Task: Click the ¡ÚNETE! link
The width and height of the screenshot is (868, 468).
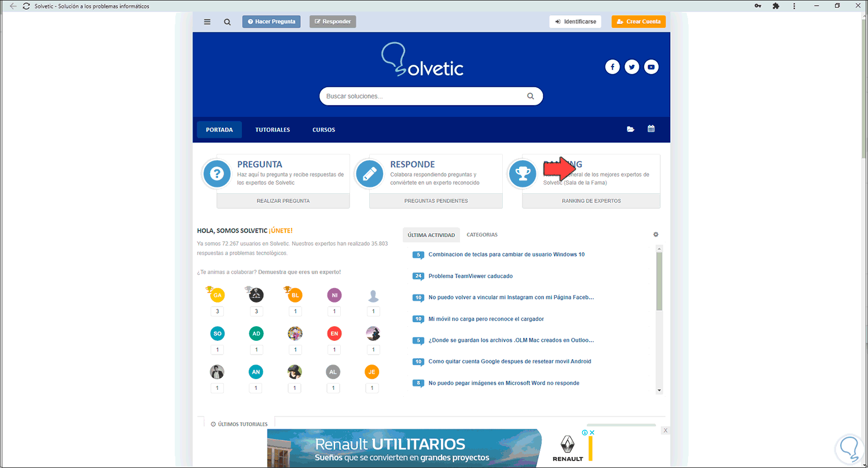Action: click(x=281, y=231)
